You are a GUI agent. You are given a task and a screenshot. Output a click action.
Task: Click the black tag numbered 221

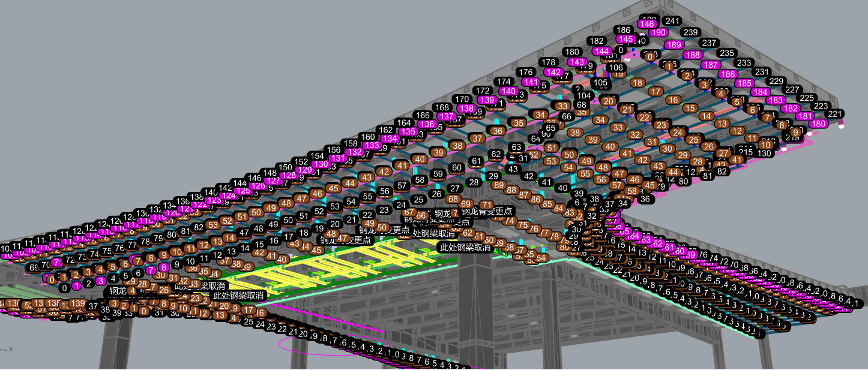835,113
